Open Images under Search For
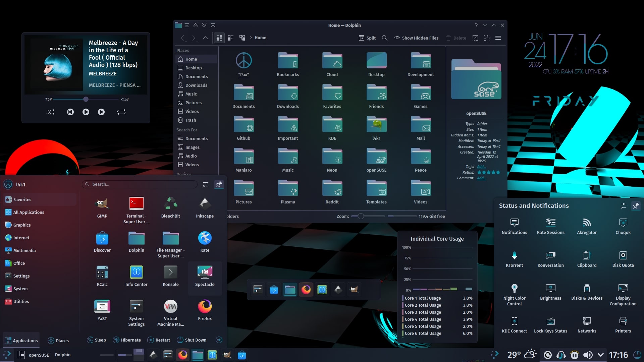Viewport: 644px width, 362px height. tap(196, 147)
